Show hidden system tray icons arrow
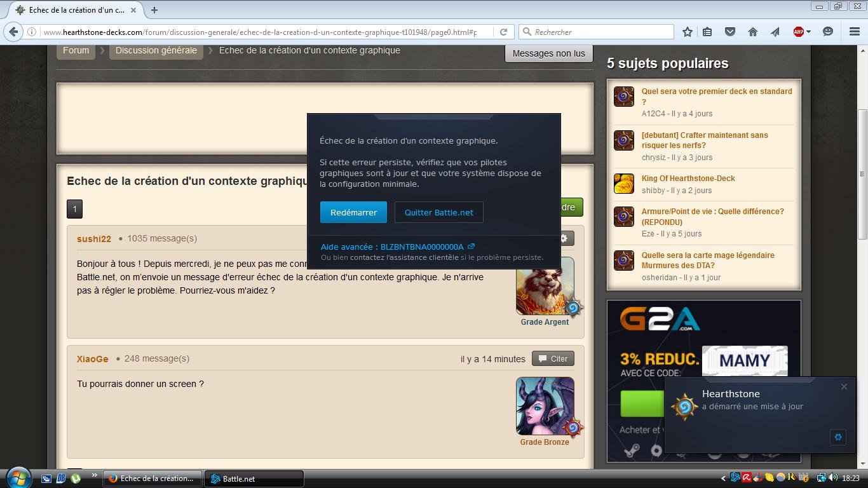The image size is (868, 488). [x=723, y=478]
